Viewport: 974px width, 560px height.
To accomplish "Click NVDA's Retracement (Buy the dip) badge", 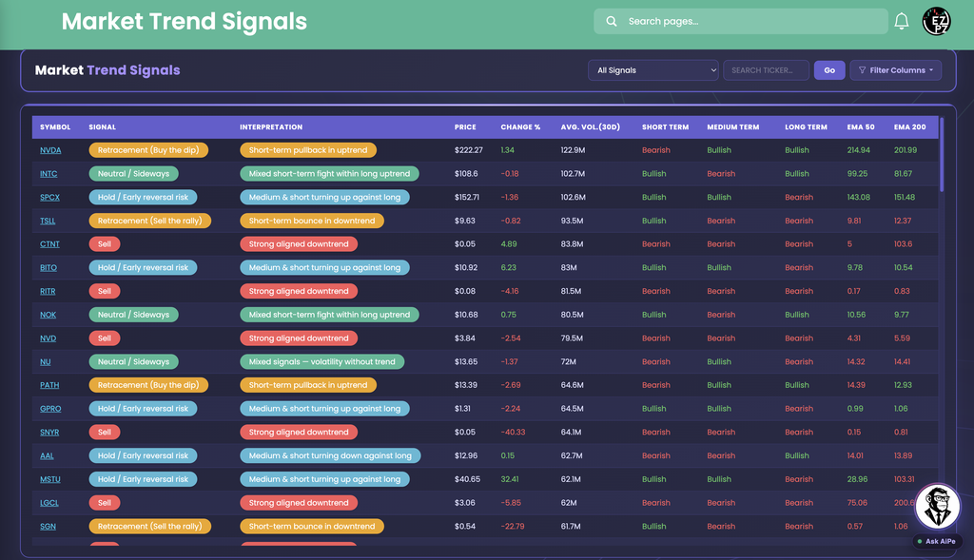I will [x=148, y=150].
